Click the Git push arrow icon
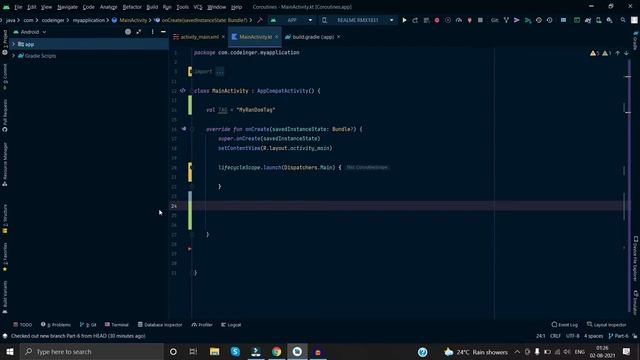 pos(517,20)
